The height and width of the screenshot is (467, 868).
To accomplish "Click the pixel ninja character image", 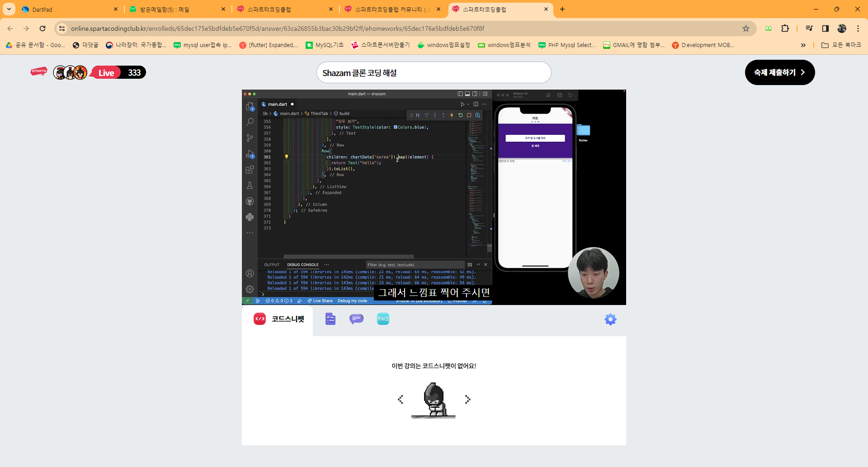I will coord(434,400).
